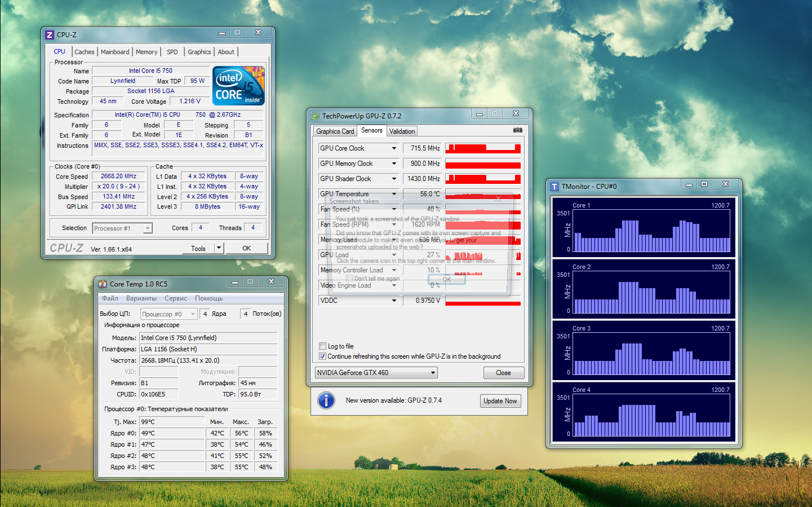Click the GPU-Z camera screenshot icon
This screenshot has height=507, width=812.
tap(517, 130)
